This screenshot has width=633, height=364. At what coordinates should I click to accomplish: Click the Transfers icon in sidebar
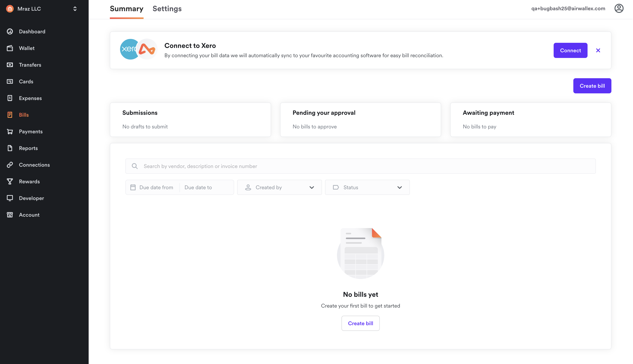(10, 65)
